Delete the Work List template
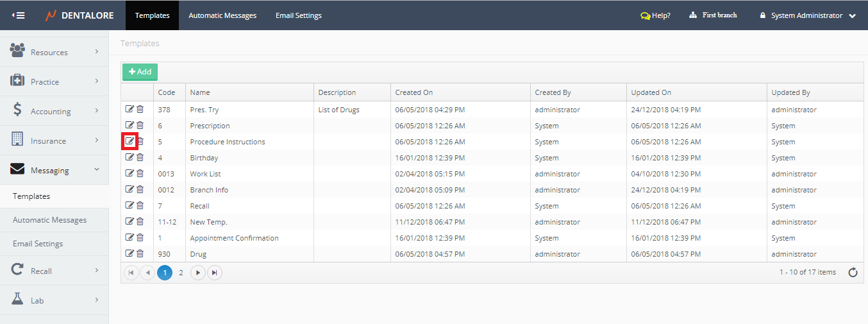 click(140, 173)
